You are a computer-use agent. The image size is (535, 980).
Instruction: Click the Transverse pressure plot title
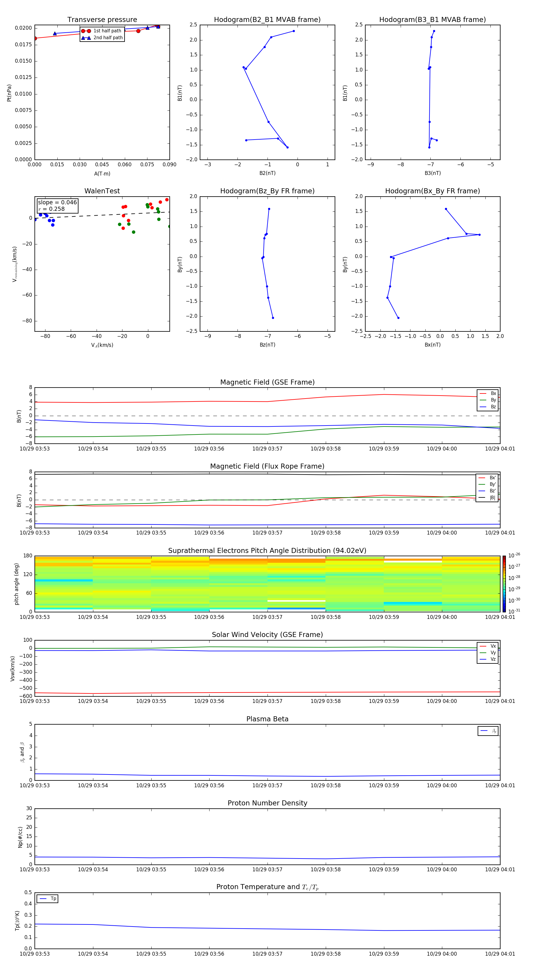tap(102, 20)
